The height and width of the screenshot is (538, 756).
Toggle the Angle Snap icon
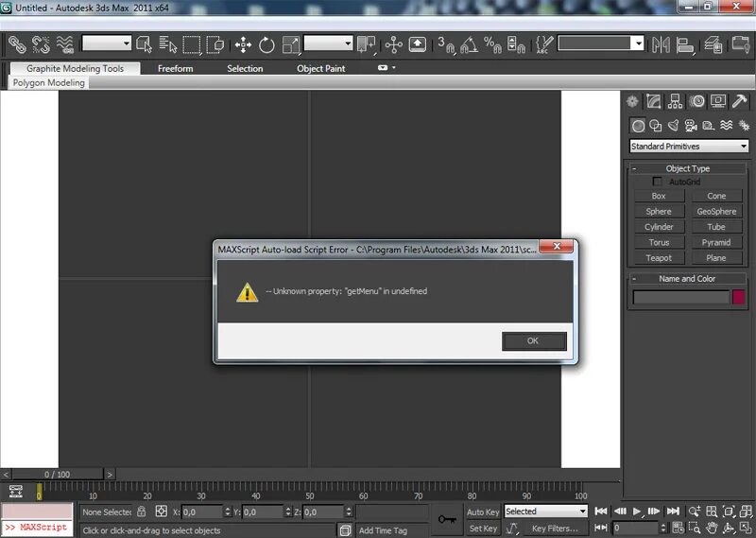tap(469, 44)
